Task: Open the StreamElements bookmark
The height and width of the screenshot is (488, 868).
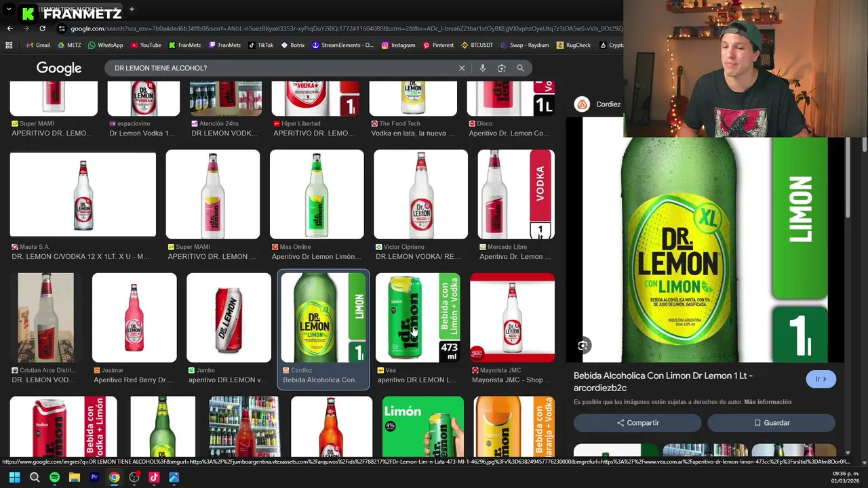Action: [x=342, y=45]
